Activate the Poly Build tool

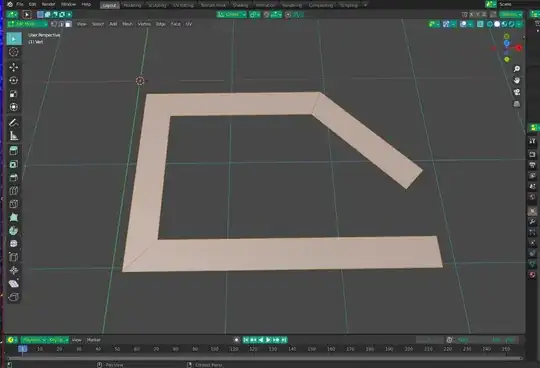coord(14,217)
